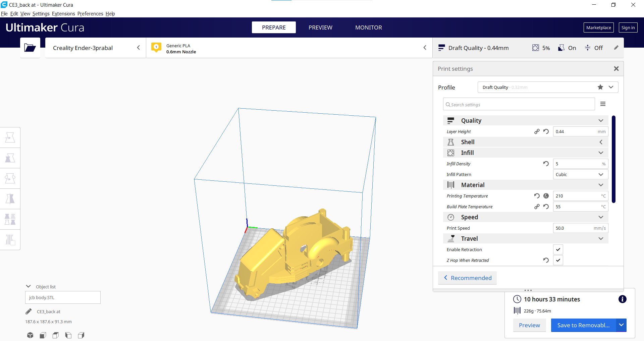Select the PREPARE stage tab
Image resolution: width=644 pixels, height=341 pixels.
coord(274,27)
